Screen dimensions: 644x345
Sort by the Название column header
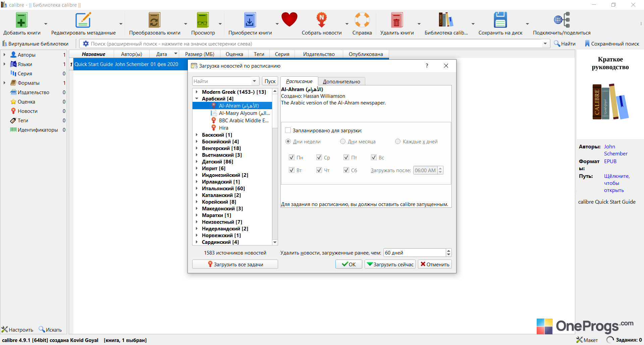pos(93,54)
